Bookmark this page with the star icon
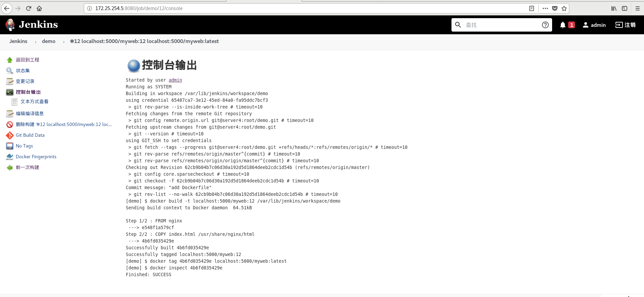The height and width of the screenshot is (297, 644). click(x=564, y=8)
